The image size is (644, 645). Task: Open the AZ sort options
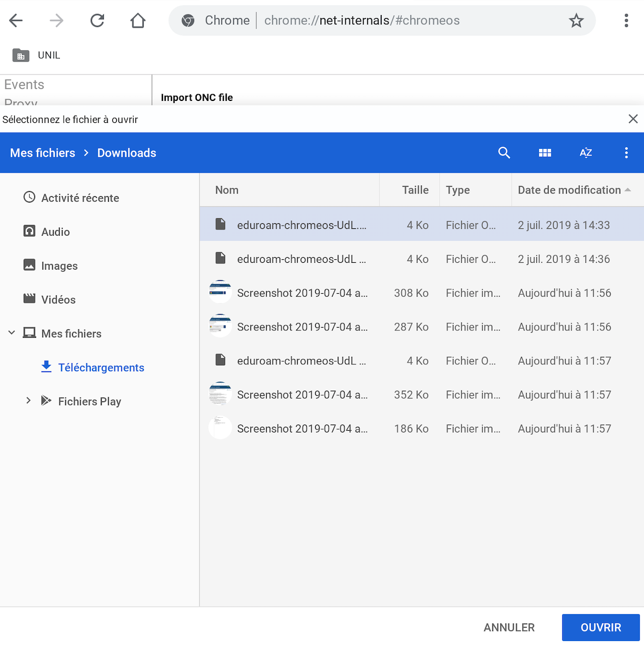[x=585, y=153]
